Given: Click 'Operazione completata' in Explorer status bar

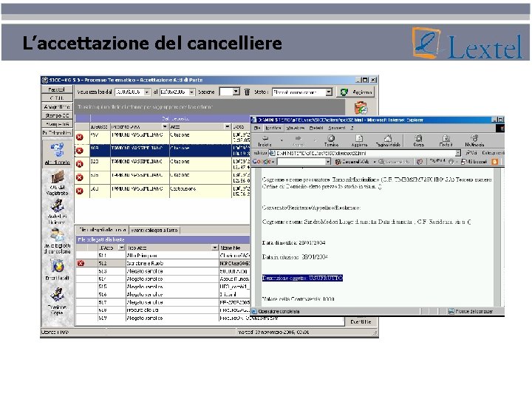Looking at the screenshot, I should click(x=279, y=311).
